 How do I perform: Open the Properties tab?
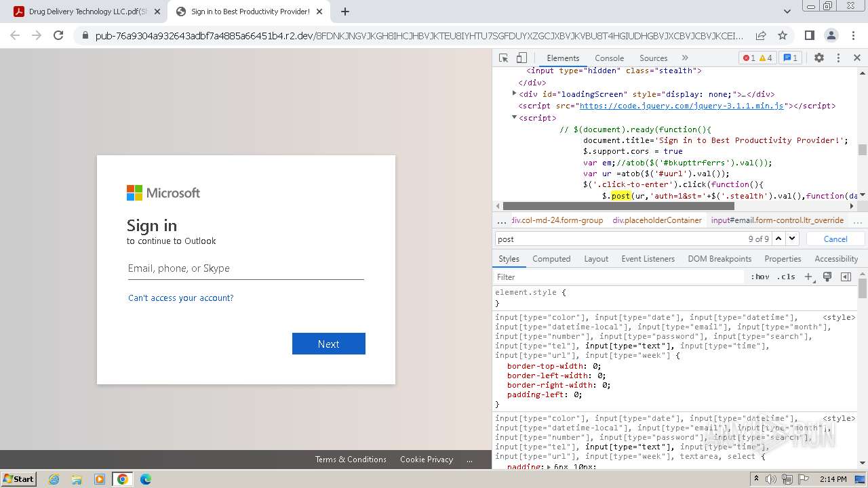point(783,259)
